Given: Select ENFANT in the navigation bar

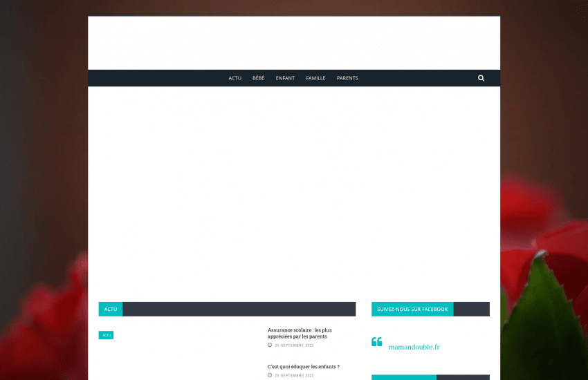Looking at the screenshot, I should [x=285, y=78].
